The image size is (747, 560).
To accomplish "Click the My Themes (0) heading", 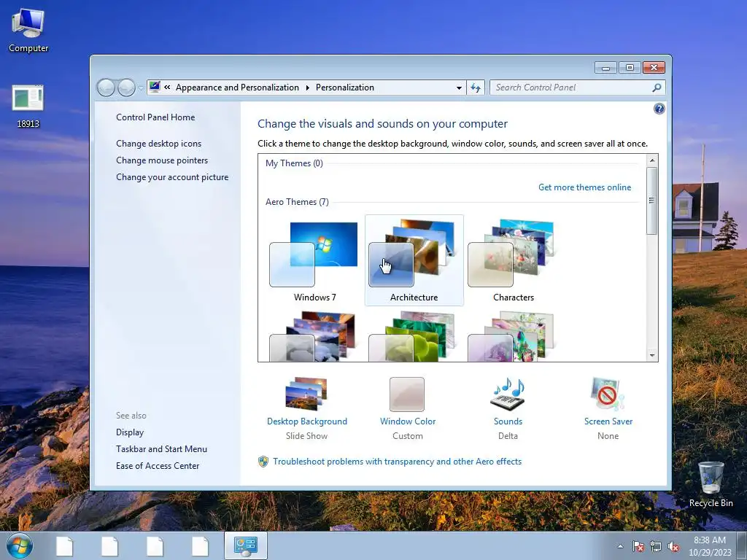I will click(x=294, y=163).
